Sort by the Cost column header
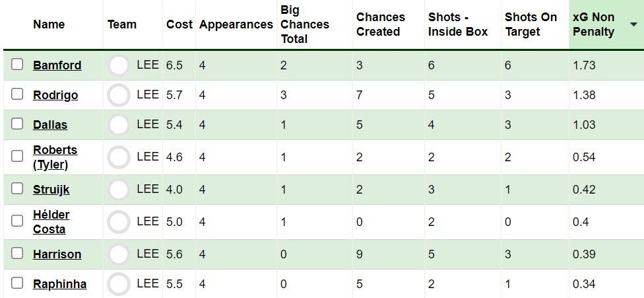The image size is (644, 298). click(x=179, y=24)
